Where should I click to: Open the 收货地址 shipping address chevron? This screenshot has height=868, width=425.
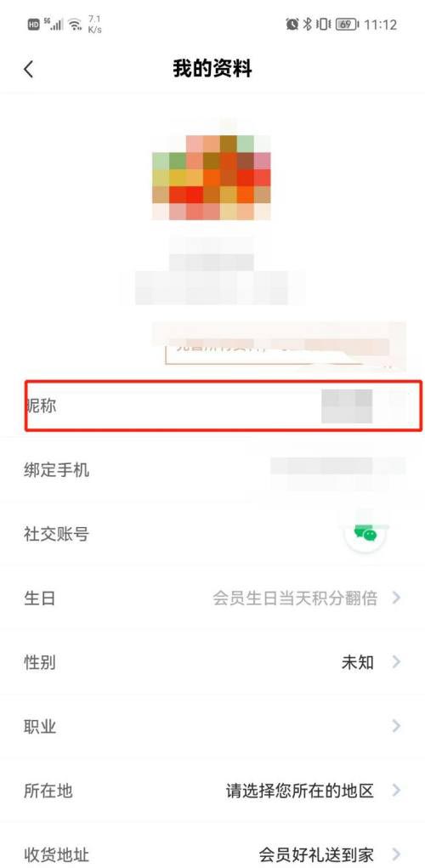pyautogui.click(x=395, y=854)
